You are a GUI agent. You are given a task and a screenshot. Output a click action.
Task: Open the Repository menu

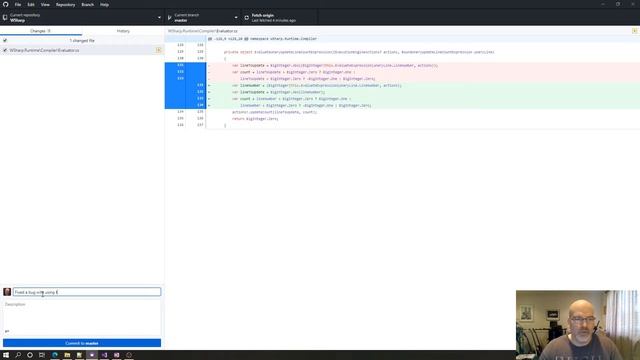(x=65, y=4)
